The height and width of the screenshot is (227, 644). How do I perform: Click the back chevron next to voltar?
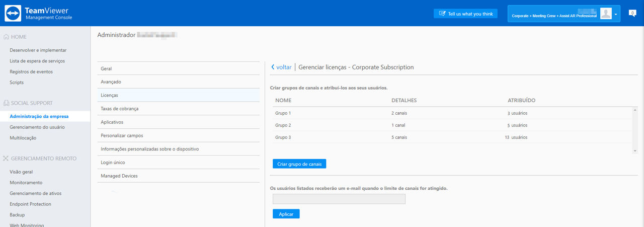pos(273,67)
